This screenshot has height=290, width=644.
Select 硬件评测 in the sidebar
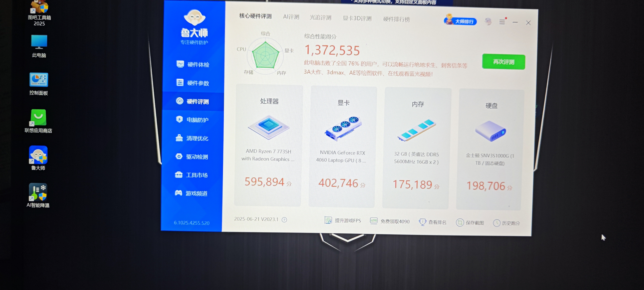[193, 101]
